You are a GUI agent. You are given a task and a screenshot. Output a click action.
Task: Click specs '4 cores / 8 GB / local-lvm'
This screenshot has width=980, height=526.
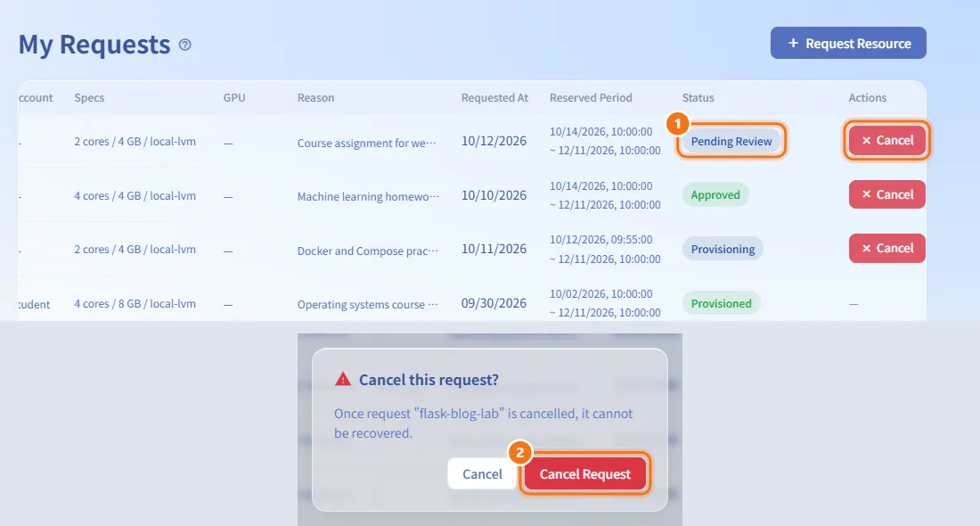[x=135, y=303]
